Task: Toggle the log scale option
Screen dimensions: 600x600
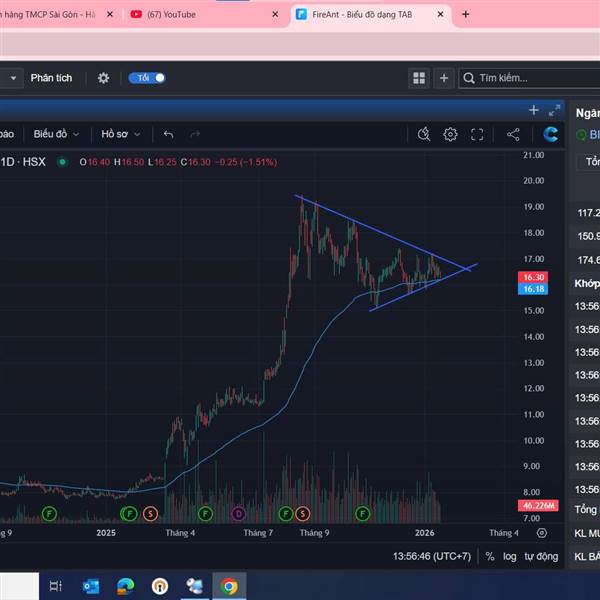Action: [509, 556]
